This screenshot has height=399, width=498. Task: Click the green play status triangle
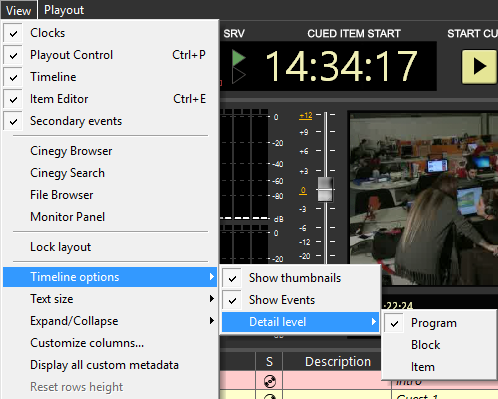(239, 58)
